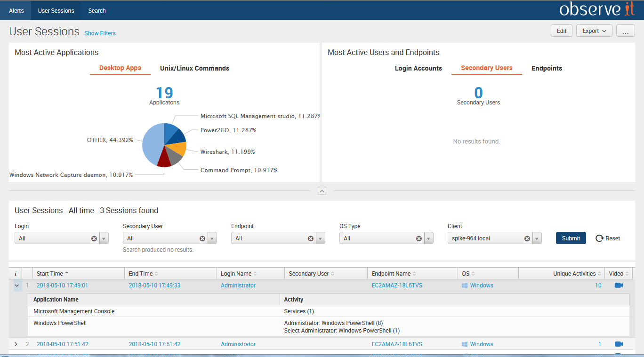Screen dimensions: 644x357
Task: Switch to Unix/Linux Commands tab
Action: click(194, 68)
